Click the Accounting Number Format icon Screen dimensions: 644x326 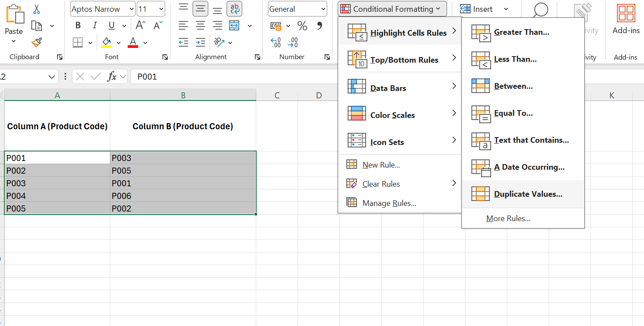pyautogui.click(x=276, y=26)
